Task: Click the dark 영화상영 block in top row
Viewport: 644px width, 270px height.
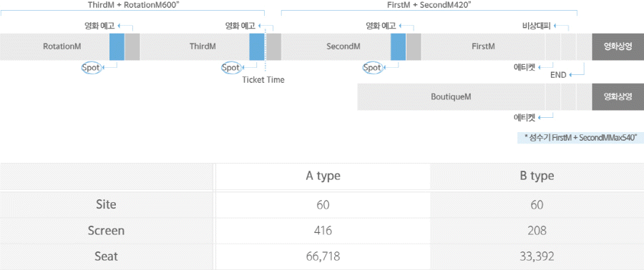Action: click(x=618, y=46)
